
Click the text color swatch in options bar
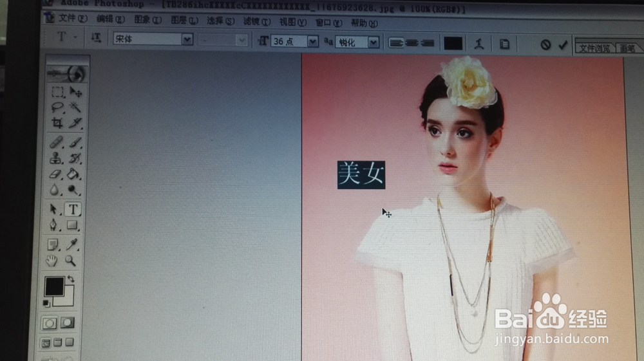[x=453, y=44]
